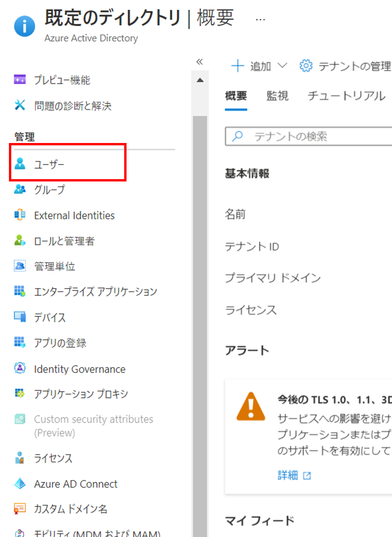The height and width of the screenshot is (537, 392).
Task: Select the 概要 tab
Action: click(x=236, y=96)
